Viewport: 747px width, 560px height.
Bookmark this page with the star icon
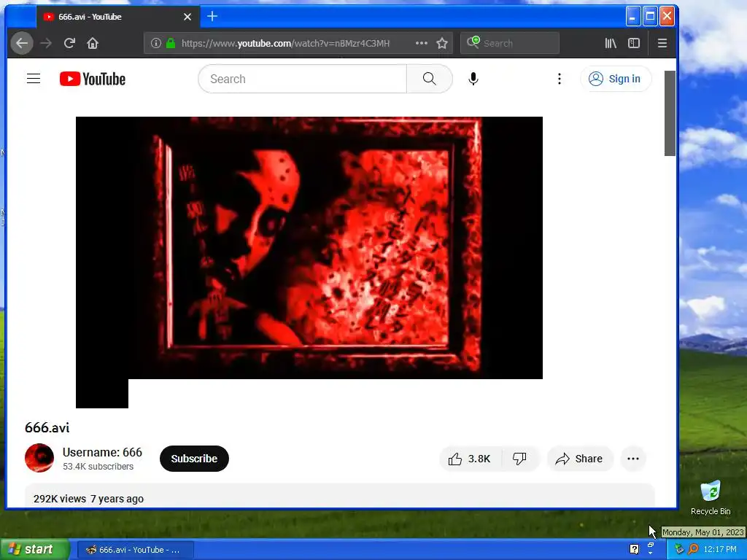click(442, 43)
